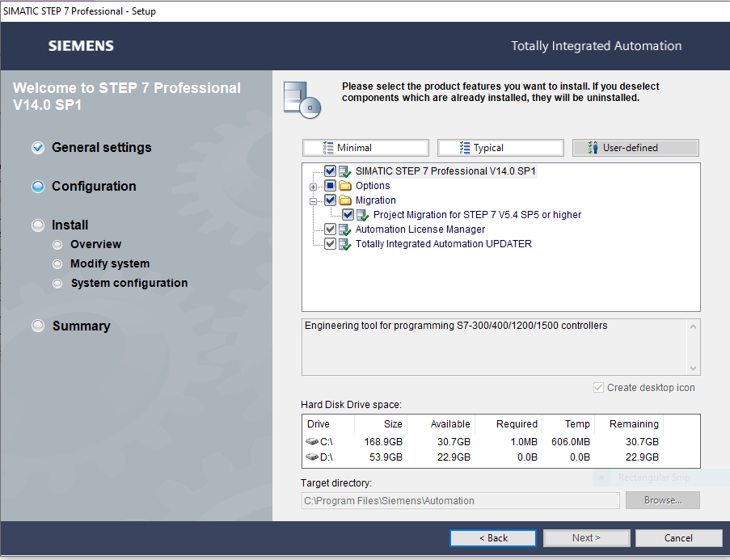Choose the User-defined installation preset
The height and width of the screenshot is (560, 730).
coord(635,148)
